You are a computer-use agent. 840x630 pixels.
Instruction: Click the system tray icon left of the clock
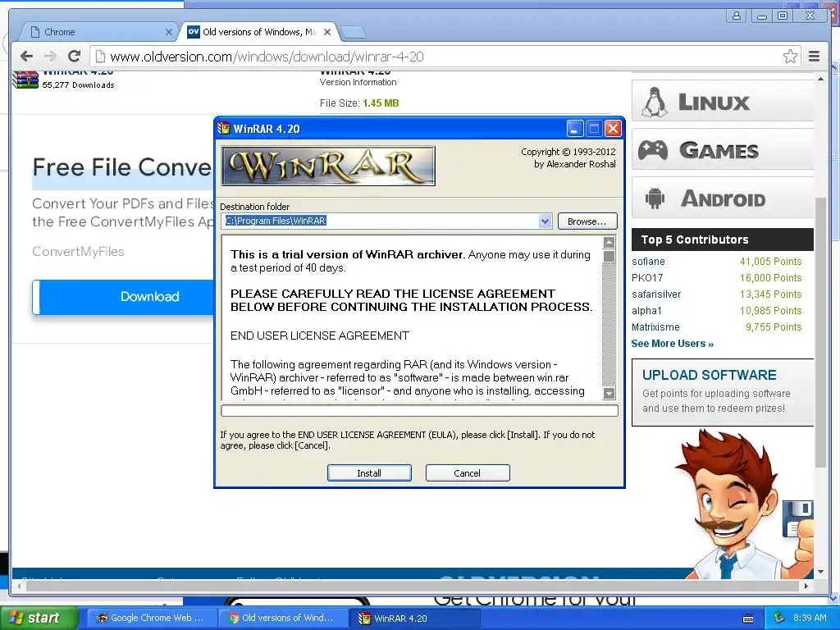tap(779, 619)
